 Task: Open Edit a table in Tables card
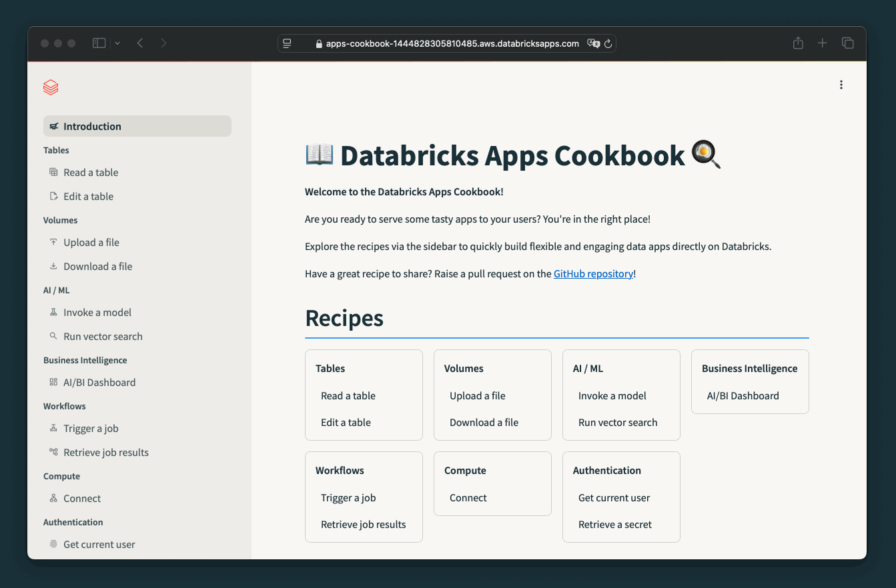point(346,422)
